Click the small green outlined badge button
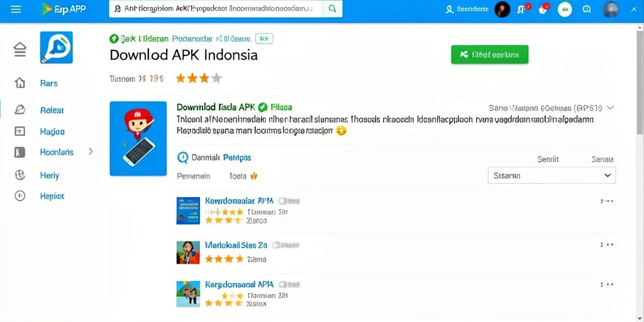Image resolution: width=644 pixels, height=322 pixels. pos(264,38)
